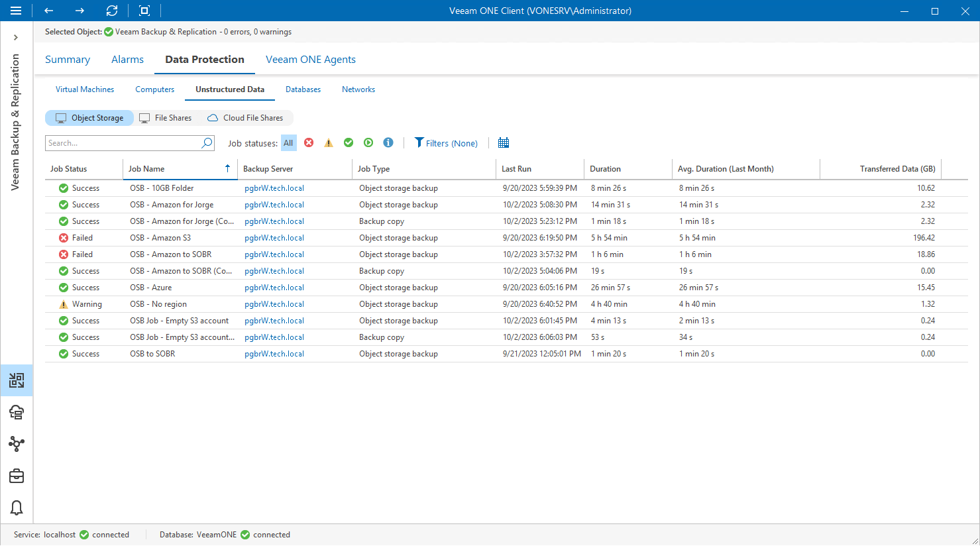Screen dimensions: 980x546
Task: Select the bell alarms icon in the sidebar
Action: click(16, 508)
